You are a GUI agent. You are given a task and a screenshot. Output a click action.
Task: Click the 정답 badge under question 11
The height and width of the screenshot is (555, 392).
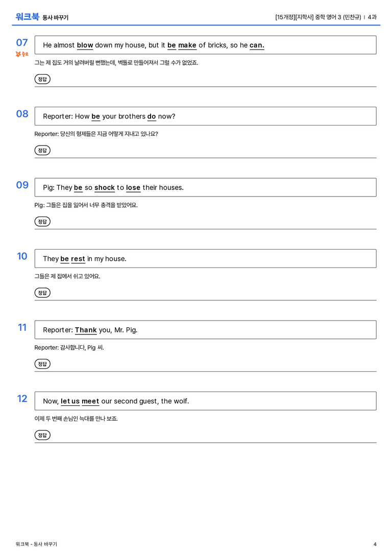click(42, 364)
